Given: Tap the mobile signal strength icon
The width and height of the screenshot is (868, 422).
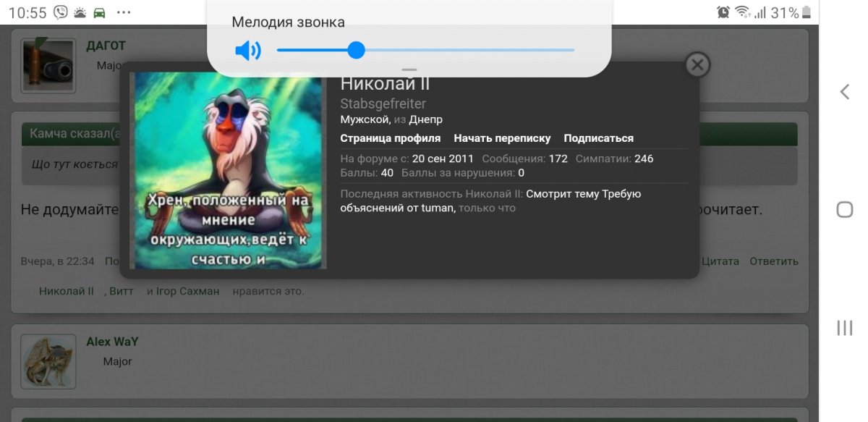Looking at the screenshot, I should coord(760,12).
